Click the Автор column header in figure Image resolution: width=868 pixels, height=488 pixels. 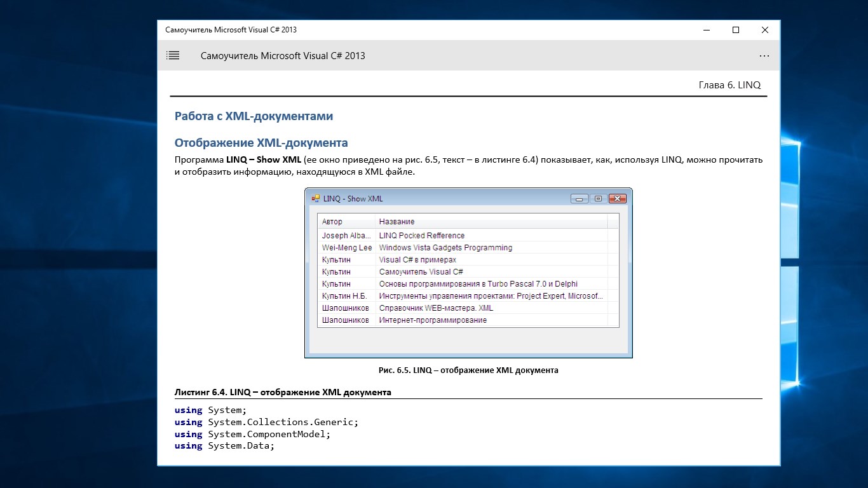pyautogui.click(x=346, y=222)
